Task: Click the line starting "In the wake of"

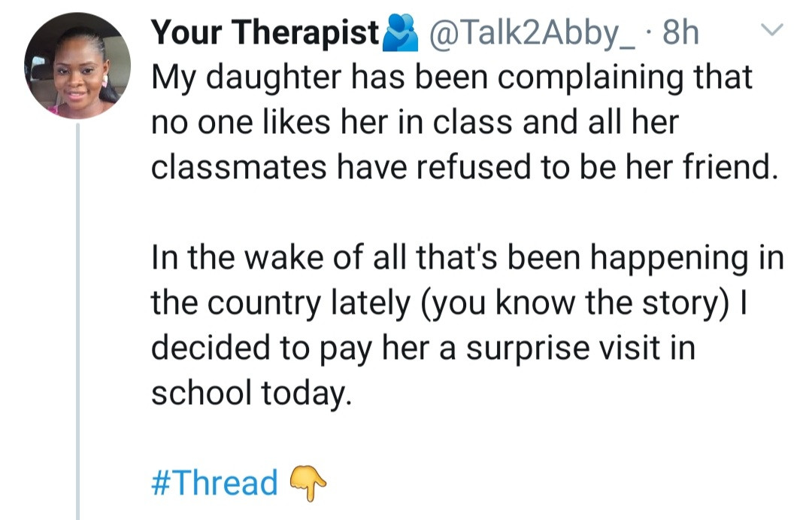Action: coord(468,258)
